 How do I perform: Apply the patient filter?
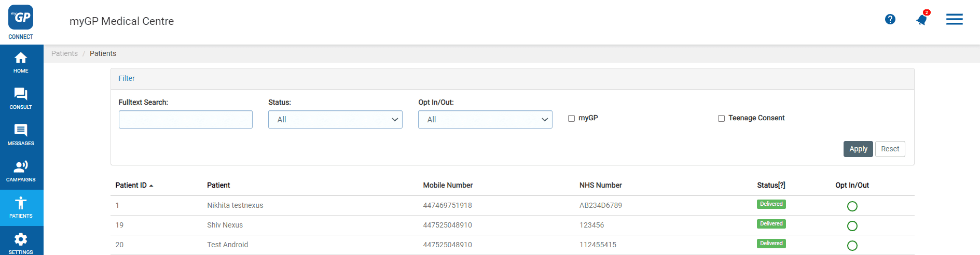[858, 149]
